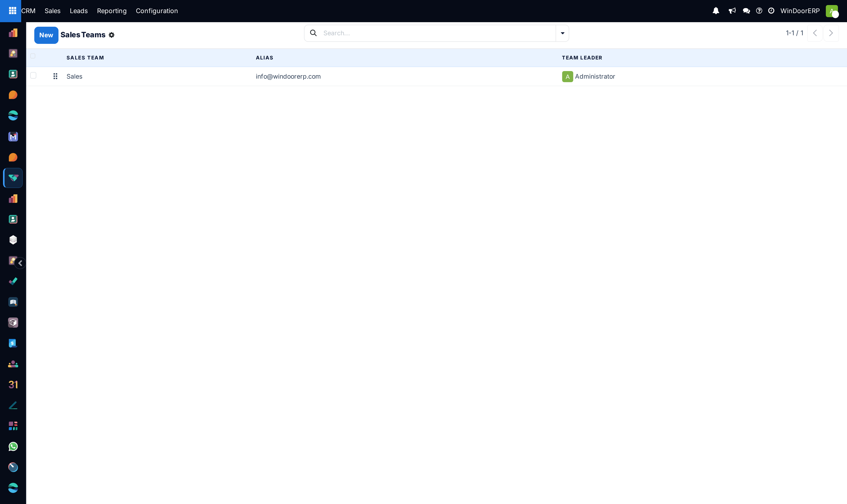Go to the previous page arrow
847x504 pixels.
pyautogui.click(x=815, y=33)
